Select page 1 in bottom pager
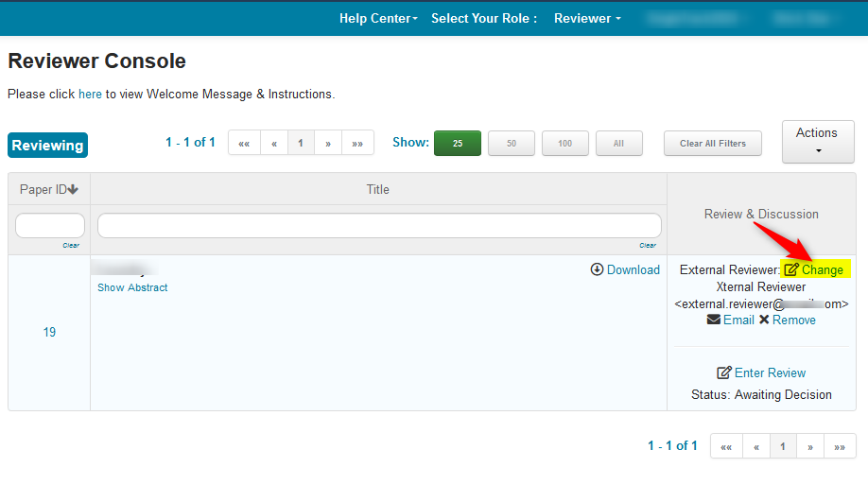Screen dimensions: 868x485 783,446
